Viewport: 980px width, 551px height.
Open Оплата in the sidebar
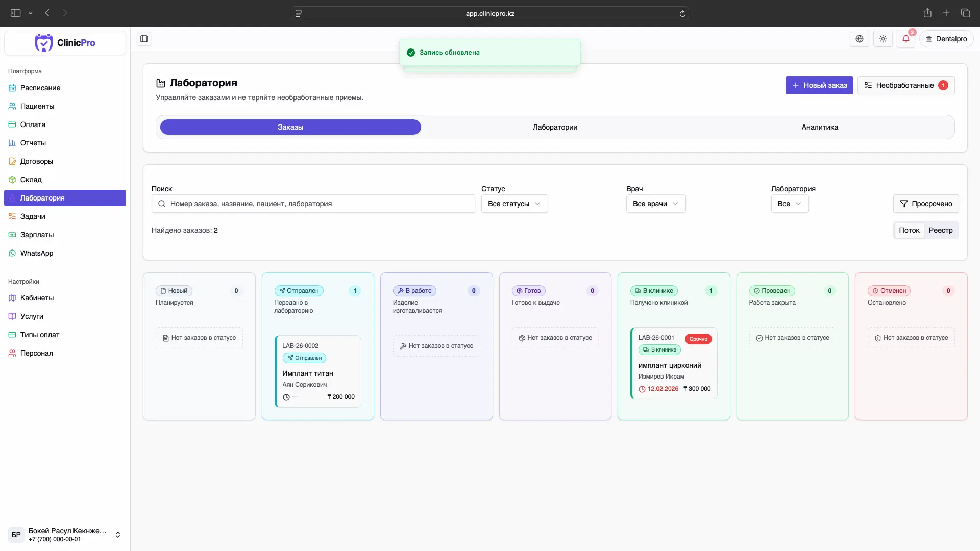tap(65, 124)
